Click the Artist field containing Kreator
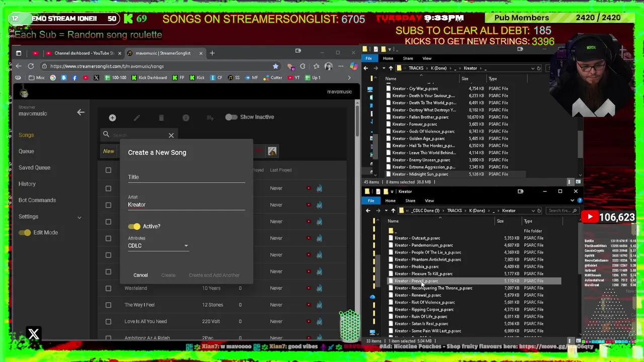 click(186, 205)
